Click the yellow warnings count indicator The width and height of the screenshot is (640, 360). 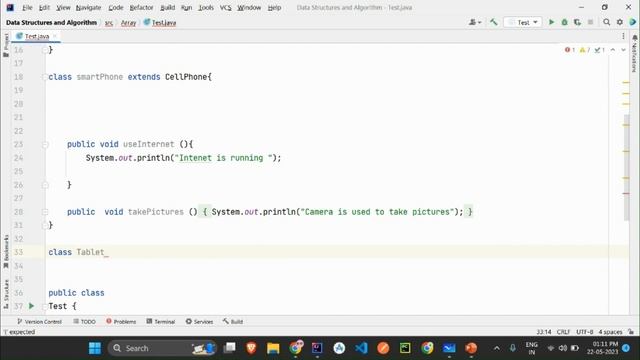coord(584,50)
